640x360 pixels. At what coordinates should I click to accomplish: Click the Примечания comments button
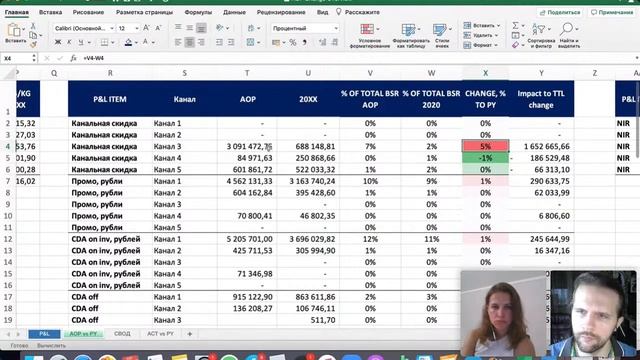click(612, 13)
